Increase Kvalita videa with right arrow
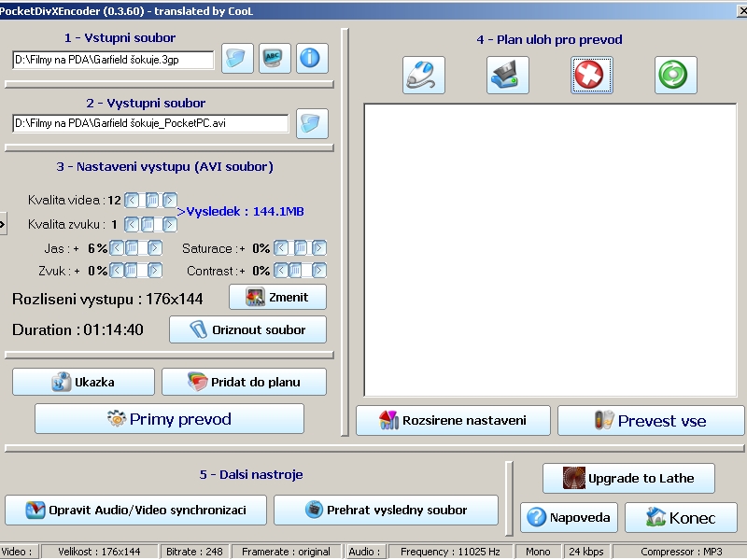This screenshot has height=560, width=747. click(x=170, y=200)
